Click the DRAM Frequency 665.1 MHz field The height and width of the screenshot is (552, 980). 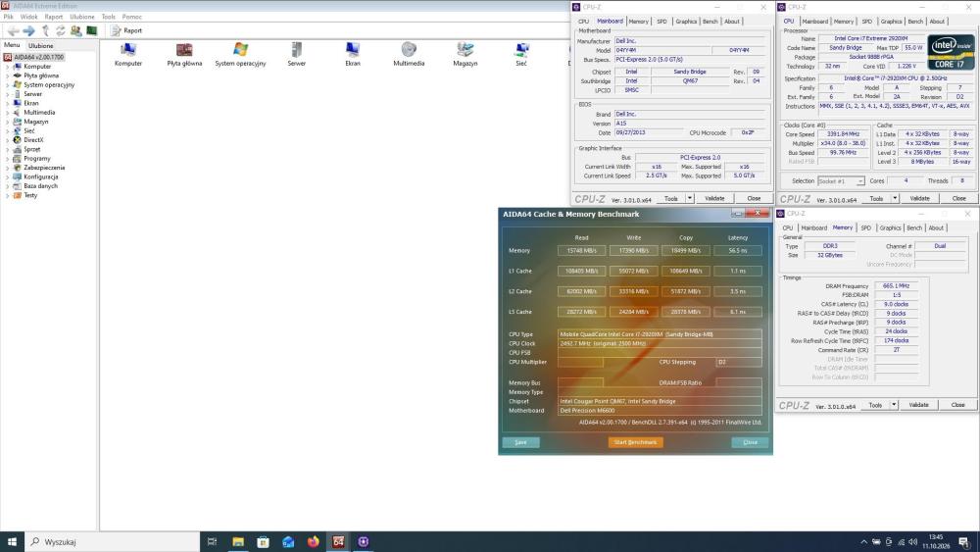click(x=897, y=286)
